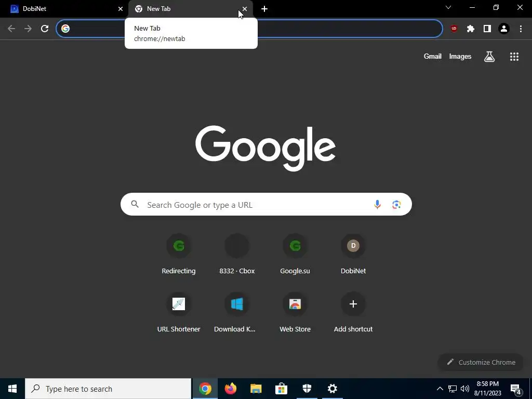Image resolution: width=532 pixels, height=399 pixels.
Task: Open the Chrome profile avatar
Action: pos(504,29)
